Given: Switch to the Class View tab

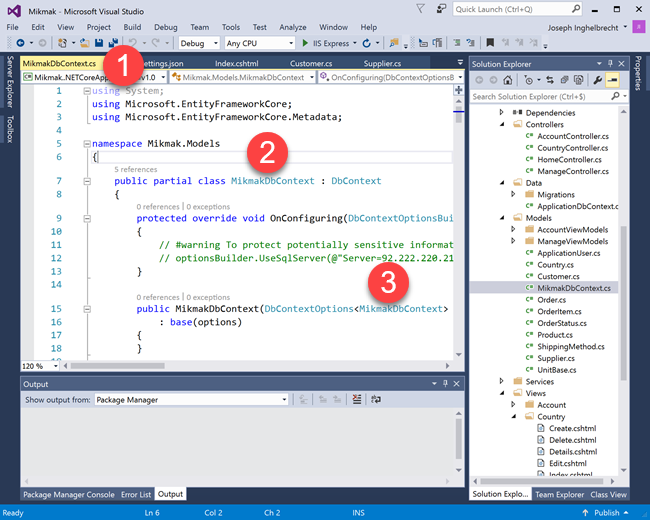Looking at the screenshot, I should [x=609, y=494].
